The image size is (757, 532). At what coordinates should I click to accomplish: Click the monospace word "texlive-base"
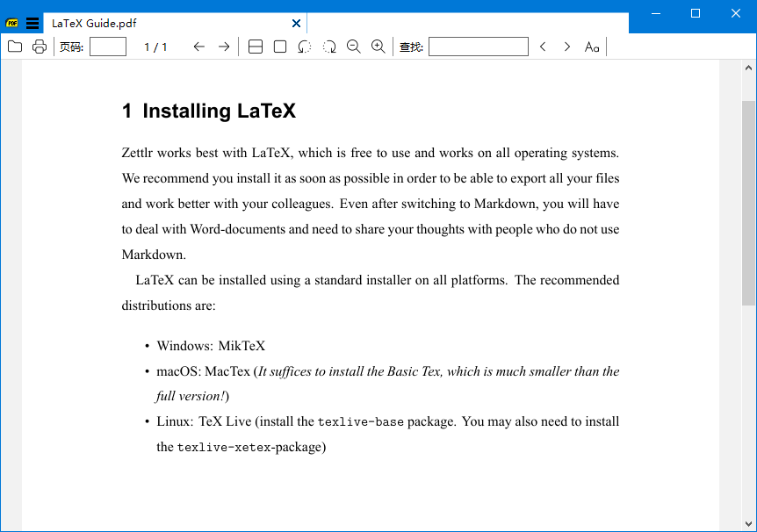pyautogui.click(x=361, y=422)
